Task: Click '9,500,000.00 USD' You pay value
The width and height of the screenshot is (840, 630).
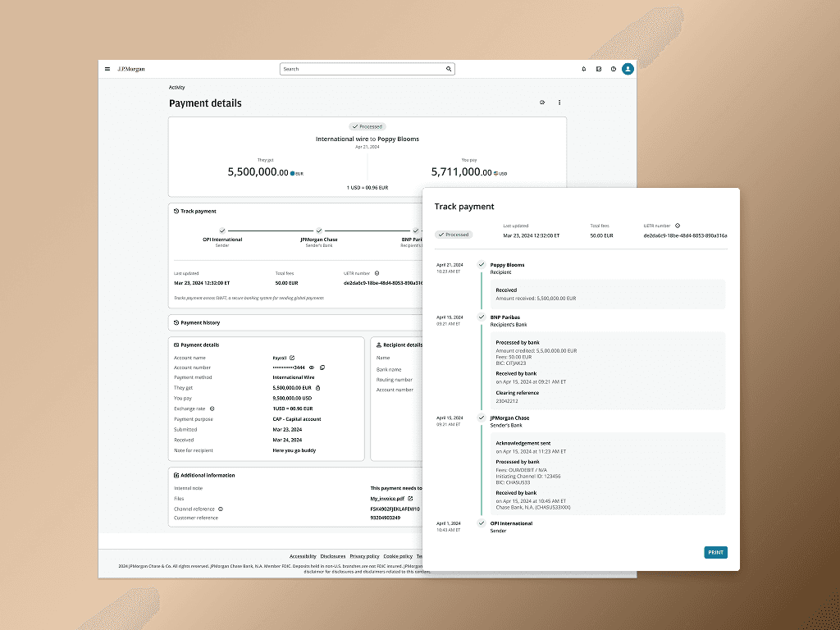Action: click(x=292, y=399)
